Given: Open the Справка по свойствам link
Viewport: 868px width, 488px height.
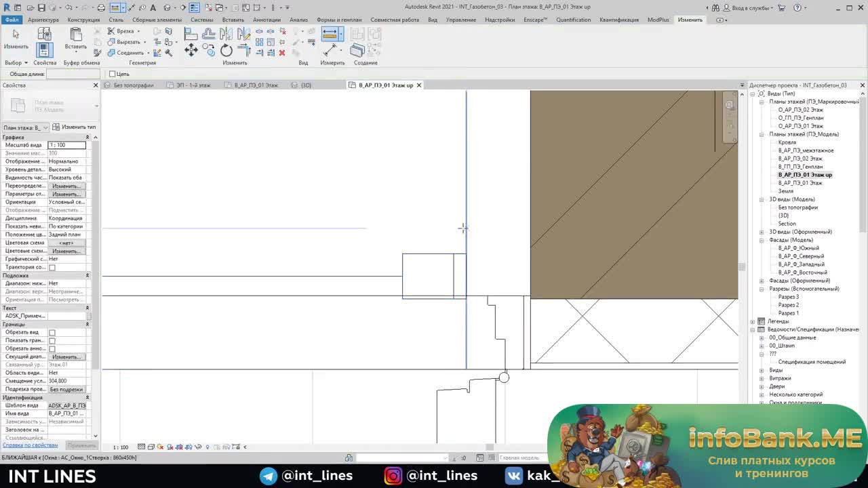Looking at the screenshot, I should (x=31, y=445).
